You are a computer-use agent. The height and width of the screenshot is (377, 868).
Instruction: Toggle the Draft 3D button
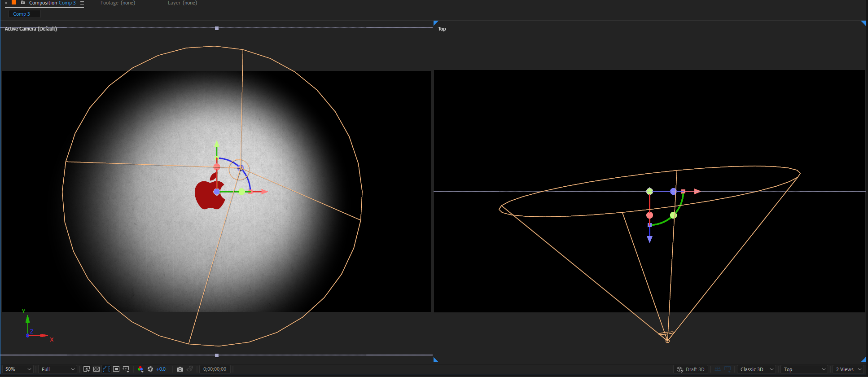click(x=691, y=369)
